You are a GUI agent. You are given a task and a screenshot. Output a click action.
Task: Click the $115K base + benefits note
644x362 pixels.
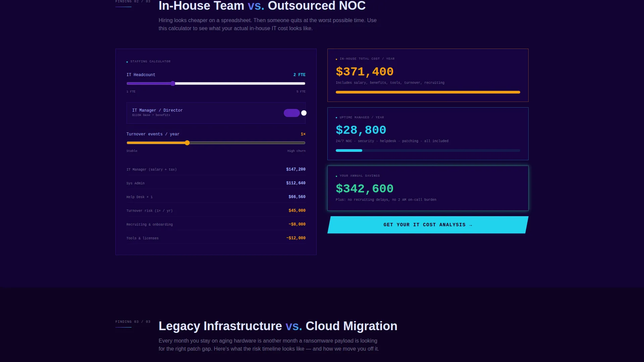(x=151, y=115)
